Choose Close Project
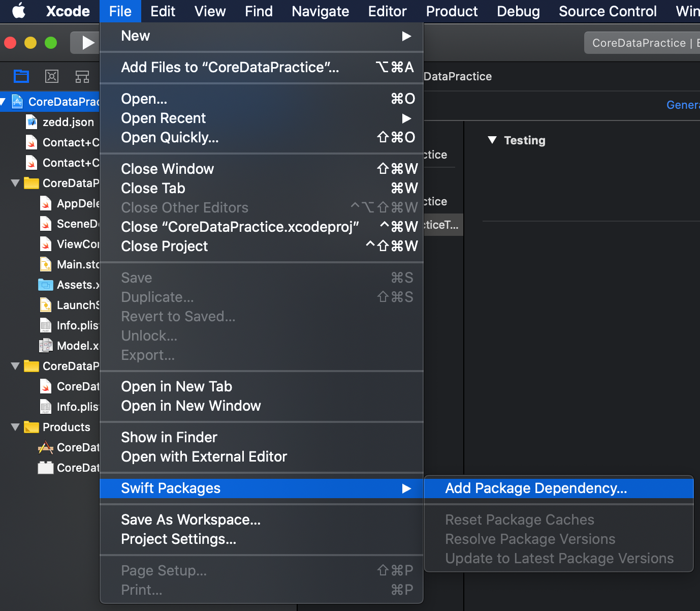700x611 pixels. click(262, 246)
